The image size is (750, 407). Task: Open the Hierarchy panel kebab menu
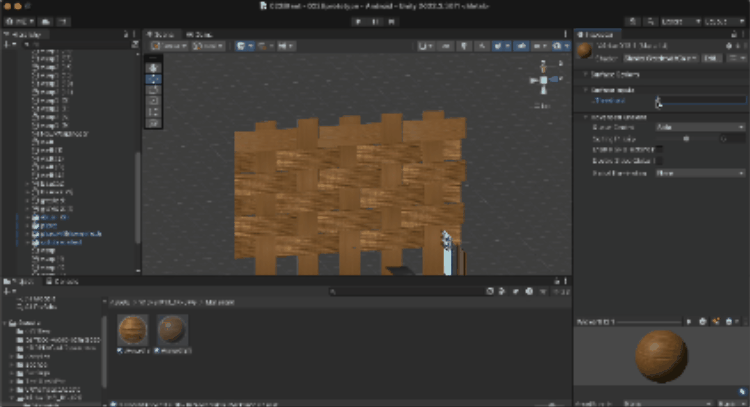click(134, 34)
